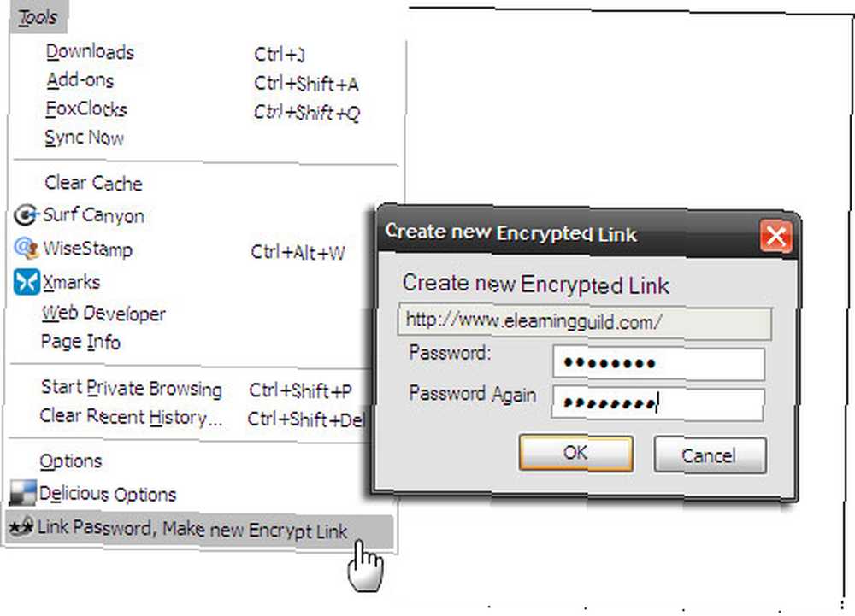Focus the Password input field
The width and height of the screenshot is (855, 616).
(658, 363)
